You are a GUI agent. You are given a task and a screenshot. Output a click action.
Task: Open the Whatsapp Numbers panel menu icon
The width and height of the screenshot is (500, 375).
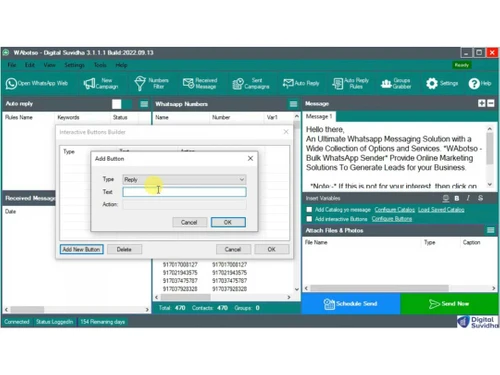pyautogui.click(x=293, y=104)
